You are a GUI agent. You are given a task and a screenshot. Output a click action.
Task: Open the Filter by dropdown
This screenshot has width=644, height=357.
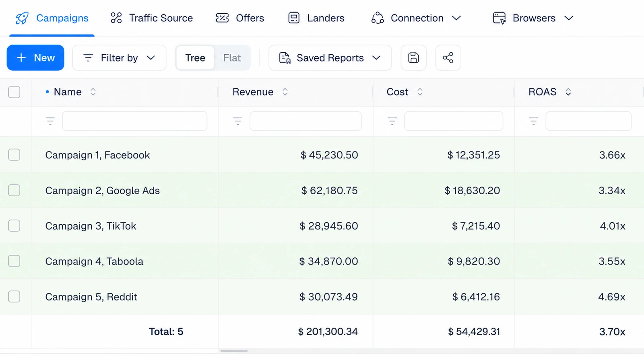[x=119, y=58]
